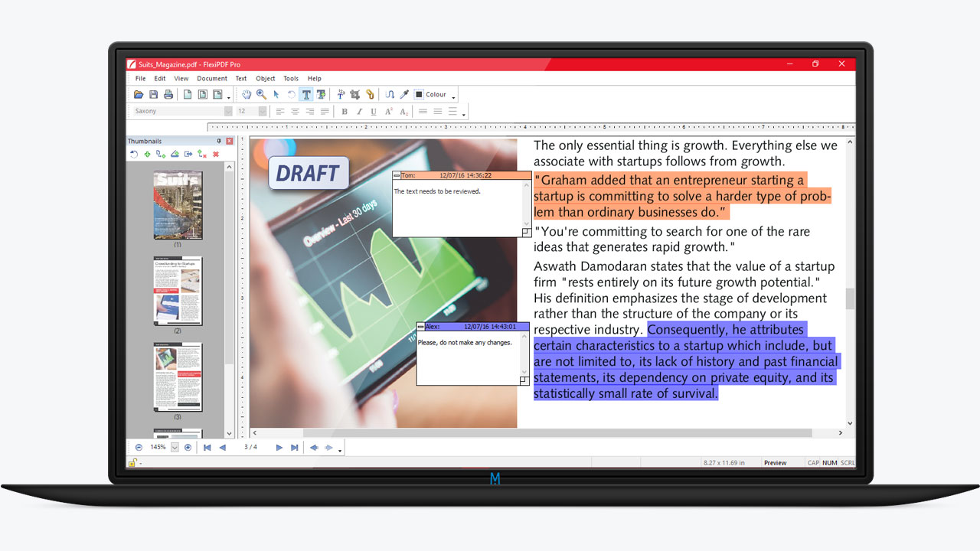Viewport: 980px width, 551px height.
Task: Open the Object menu
Action: coord(266,79)
